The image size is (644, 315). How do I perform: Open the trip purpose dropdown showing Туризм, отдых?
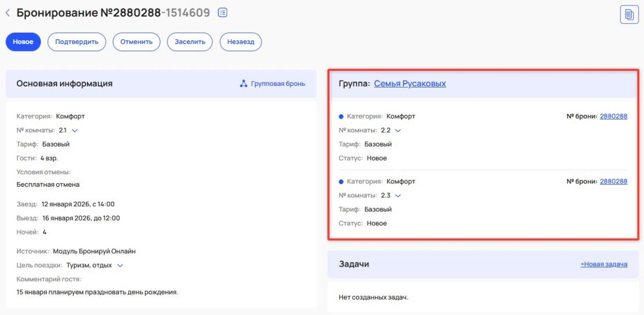(x=119, y=265)
